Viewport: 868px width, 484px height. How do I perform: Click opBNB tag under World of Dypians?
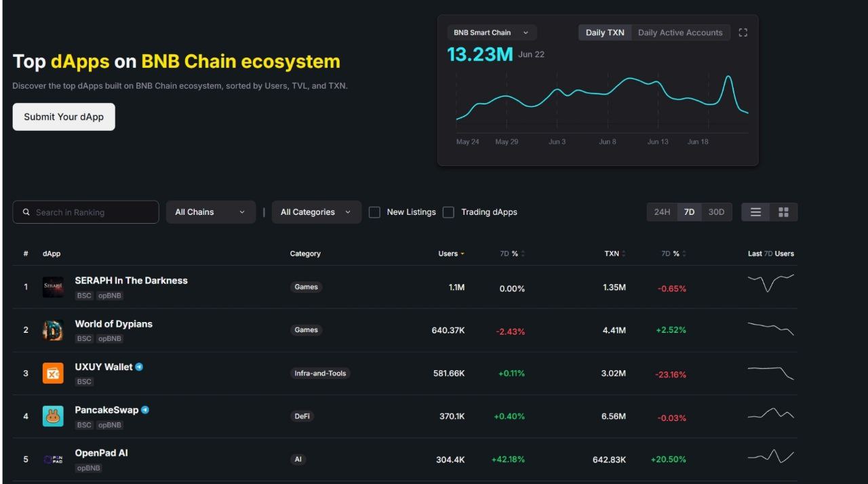(x=110, y=338)
